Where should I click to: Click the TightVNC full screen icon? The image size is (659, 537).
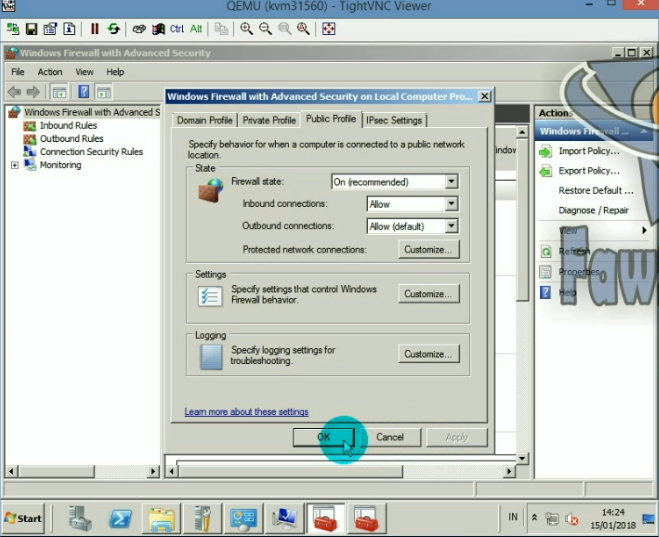329,29
